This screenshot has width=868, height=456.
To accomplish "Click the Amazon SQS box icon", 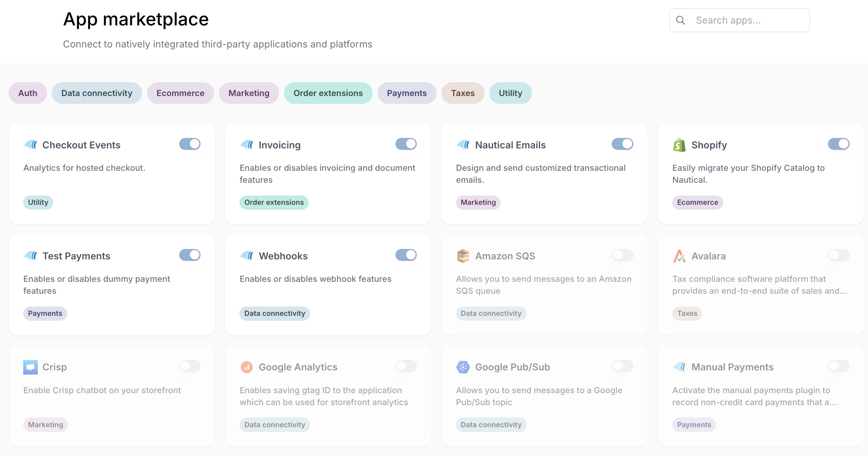I will (x=463, y=256).
